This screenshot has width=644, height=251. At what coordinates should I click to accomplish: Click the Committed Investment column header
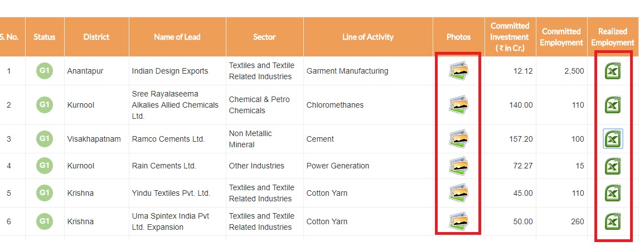click(x=510, y=37)
